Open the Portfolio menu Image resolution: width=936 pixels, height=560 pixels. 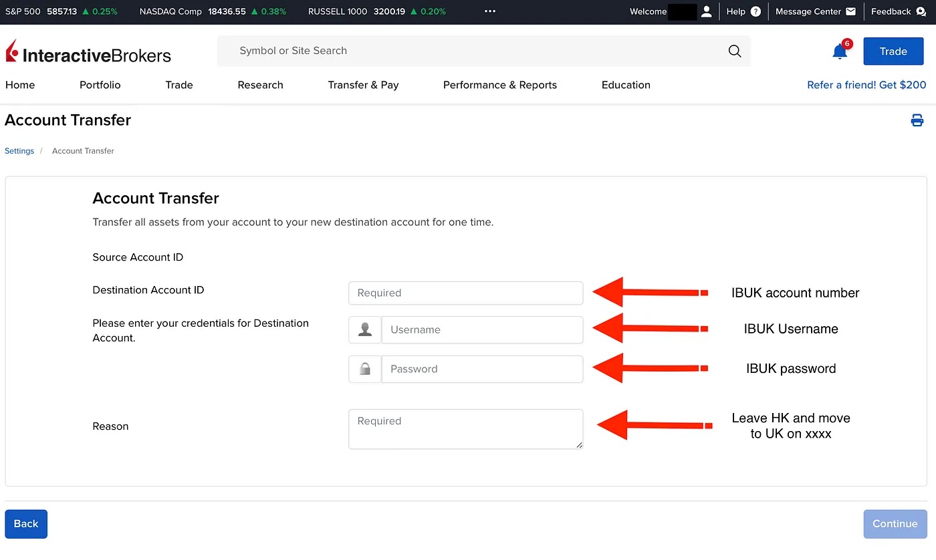point(100,85)
